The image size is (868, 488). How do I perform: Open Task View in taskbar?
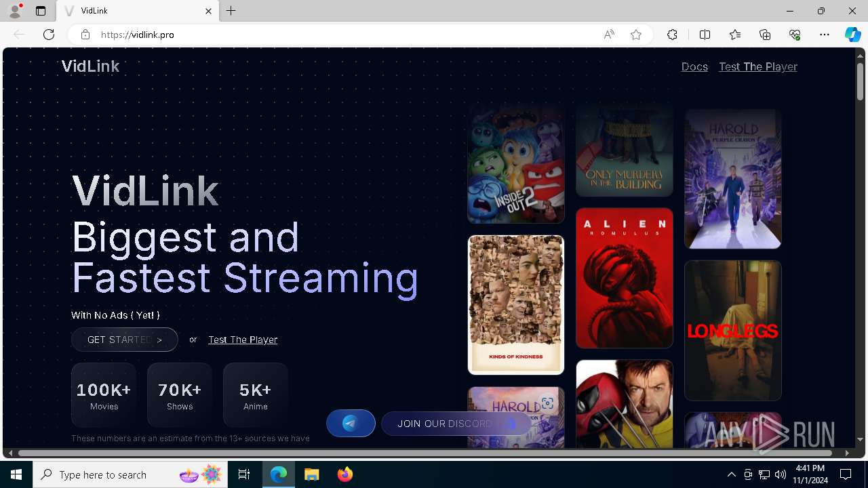coord(244,474)
